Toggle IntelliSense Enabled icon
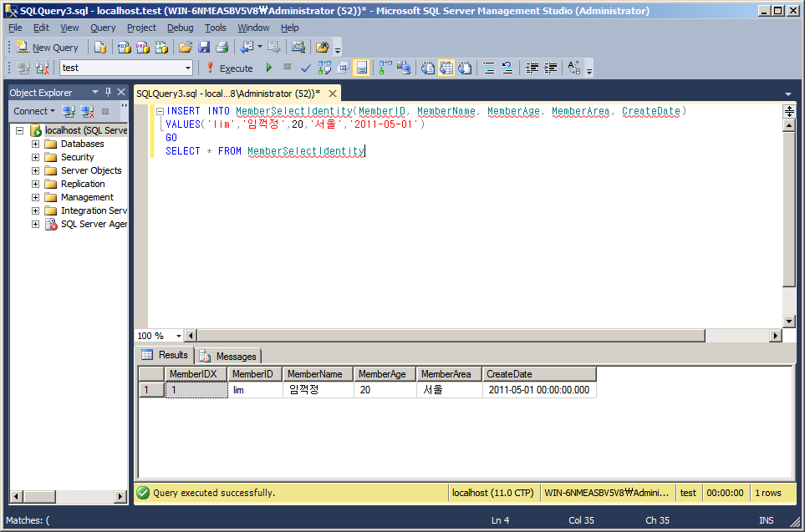 [x=362, y=68]
